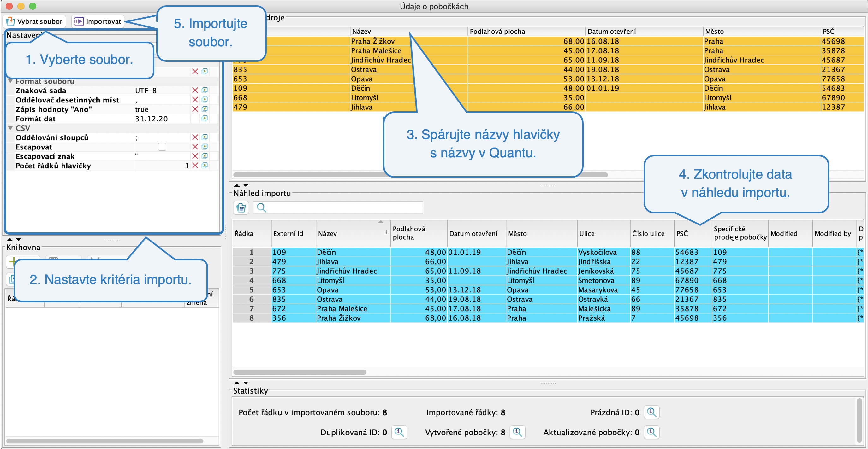Viewport: 868px width, 449px height.
Task: Reset Počet řádků hlavičky with red X
Action: (x=195, y=166)
